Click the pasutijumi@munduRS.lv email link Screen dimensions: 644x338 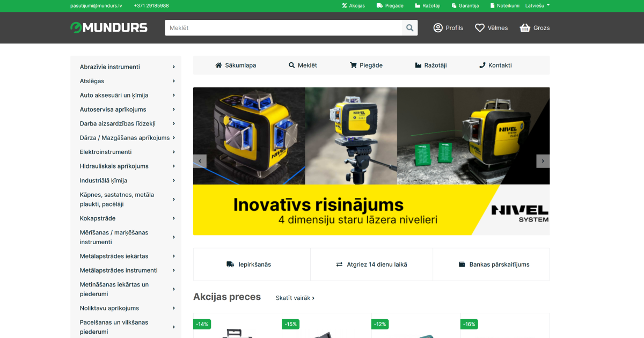tap(96, 5)
